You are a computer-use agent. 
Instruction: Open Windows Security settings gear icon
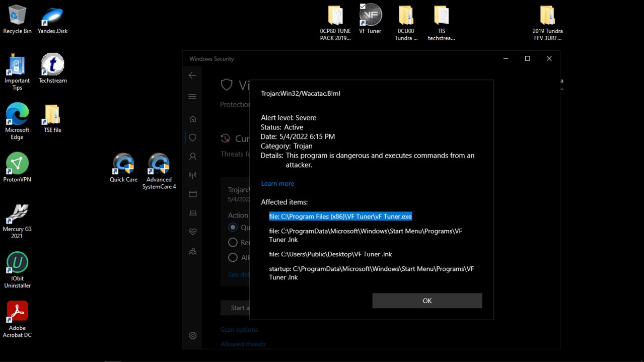[x=193, y=335]
